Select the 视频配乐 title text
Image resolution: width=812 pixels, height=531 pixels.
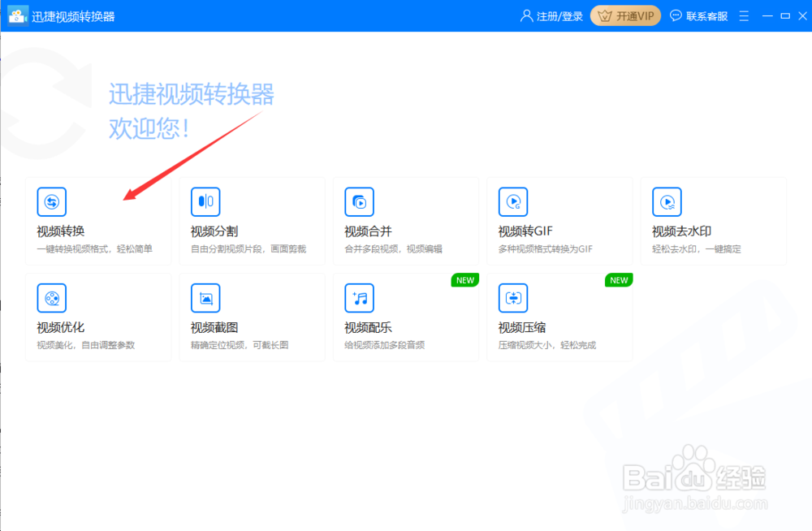tap(368, 327)
